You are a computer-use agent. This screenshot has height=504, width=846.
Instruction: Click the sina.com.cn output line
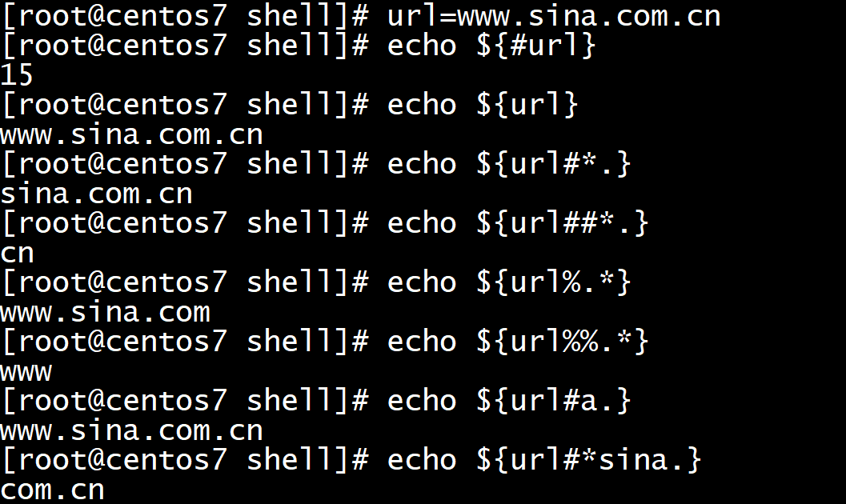point(96,194)
